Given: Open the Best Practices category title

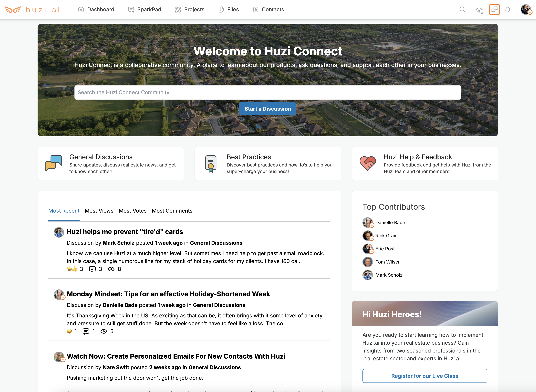Looking at the screenshot, I should click(249, 157).
